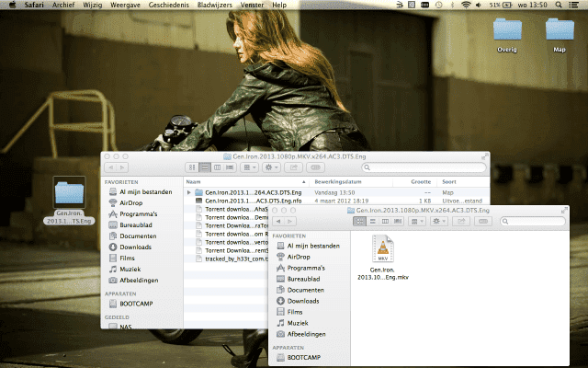Select the desktop folder named Map
Image resolution: width=588 pixels, height=368 pixels.
click(x=560, y=31)
